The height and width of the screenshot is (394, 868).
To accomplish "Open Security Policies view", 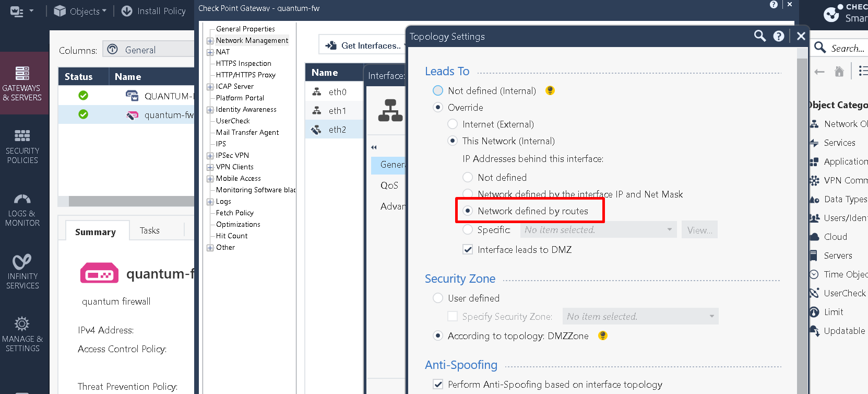I will 22,146.
